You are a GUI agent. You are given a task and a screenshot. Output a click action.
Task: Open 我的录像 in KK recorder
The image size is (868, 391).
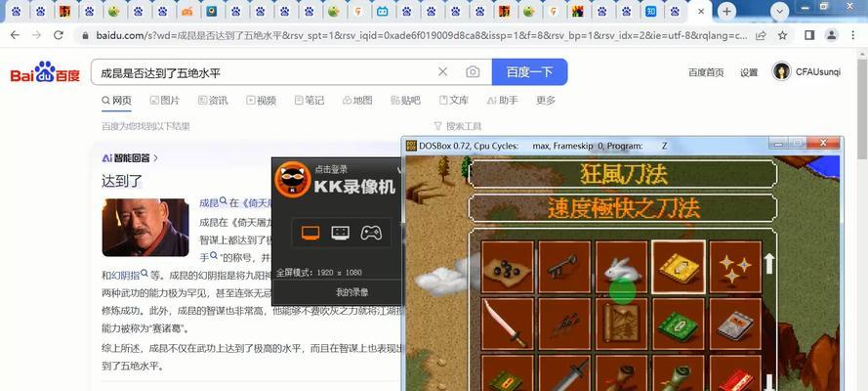coord(352,292)
